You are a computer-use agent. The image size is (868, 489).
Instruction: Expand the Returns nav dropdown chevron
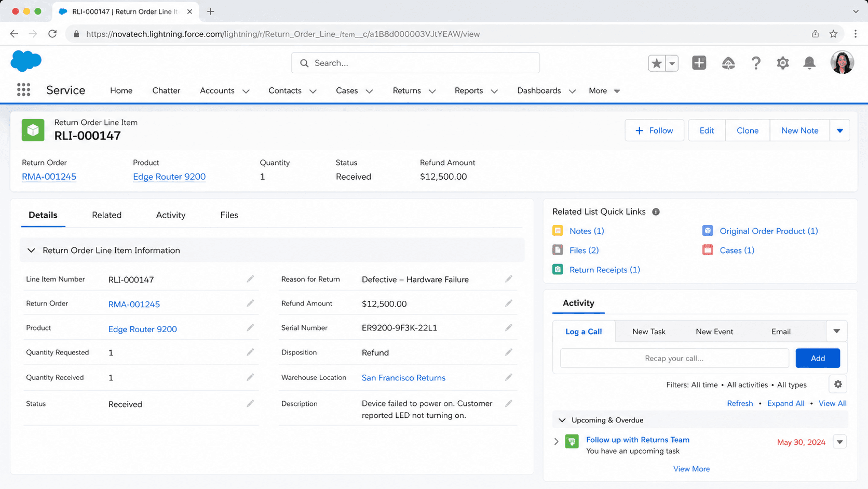point(432,91)
